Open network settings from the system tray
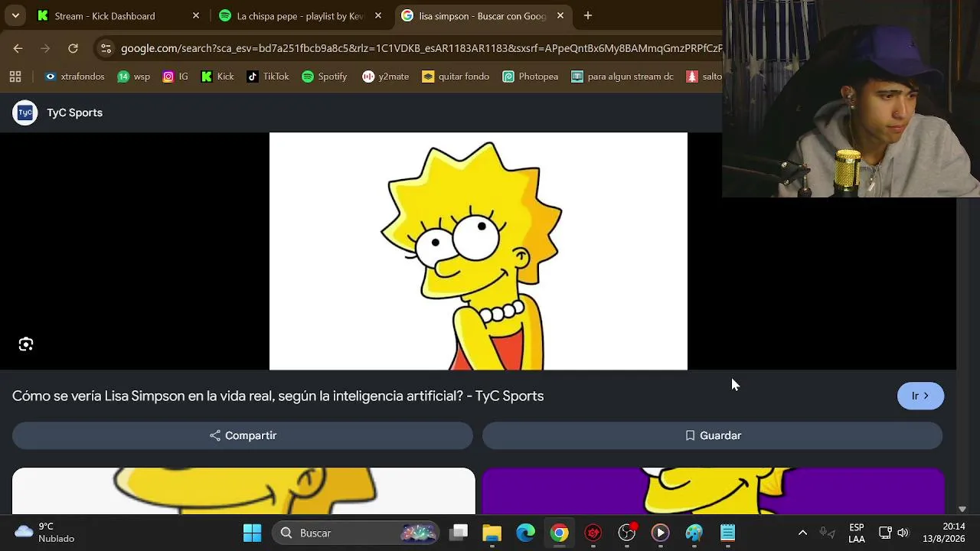 pos(884,533)
